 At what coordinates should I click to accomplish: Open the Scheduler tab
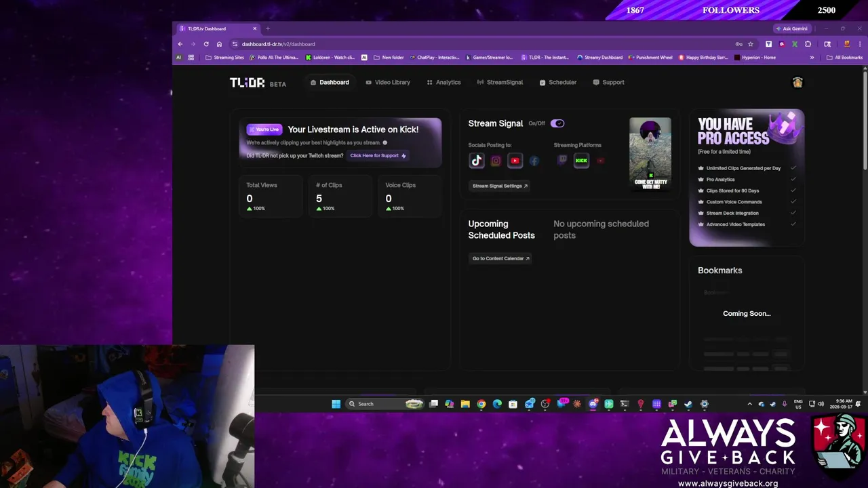pos(558,82)
